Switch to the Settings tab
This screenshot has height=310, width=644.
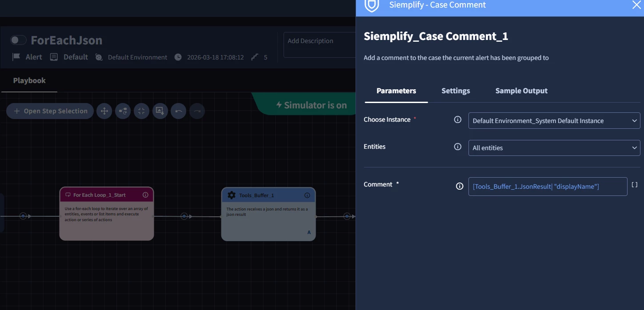456,91
